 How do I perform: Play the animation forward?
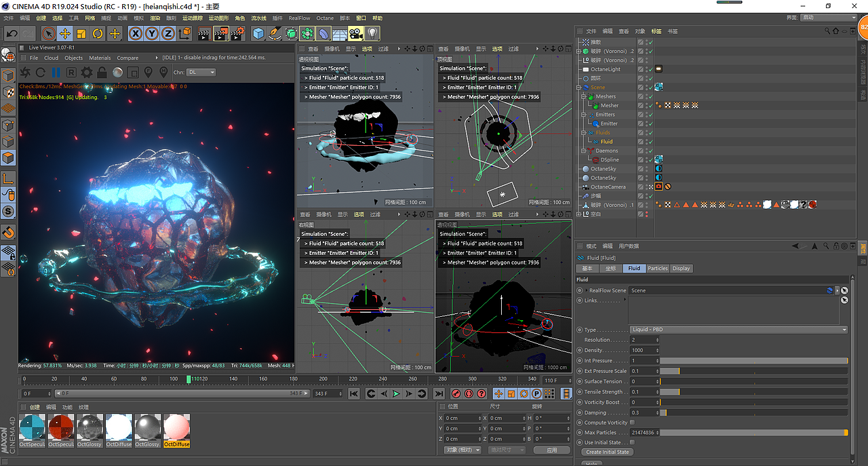[397, 393]
